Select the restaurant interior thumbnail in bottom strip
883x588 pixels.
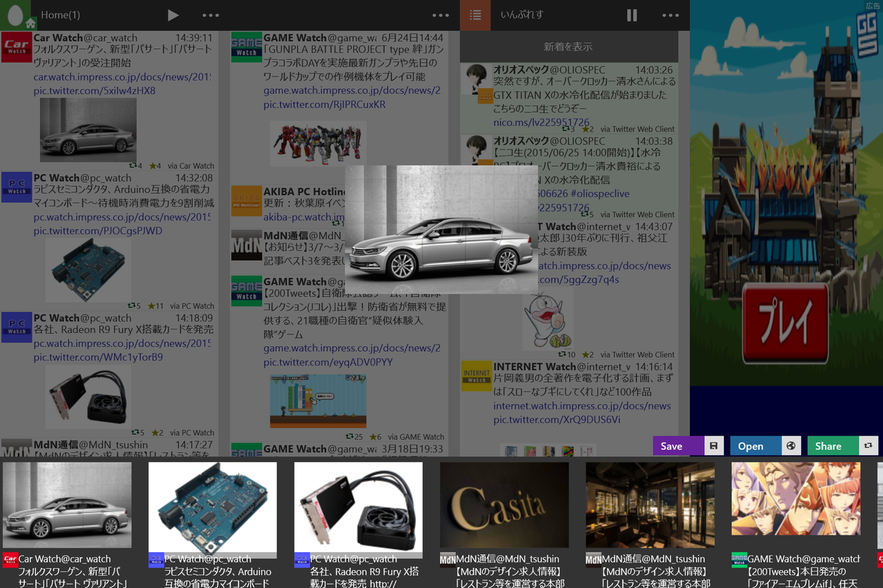pos(650,506)
